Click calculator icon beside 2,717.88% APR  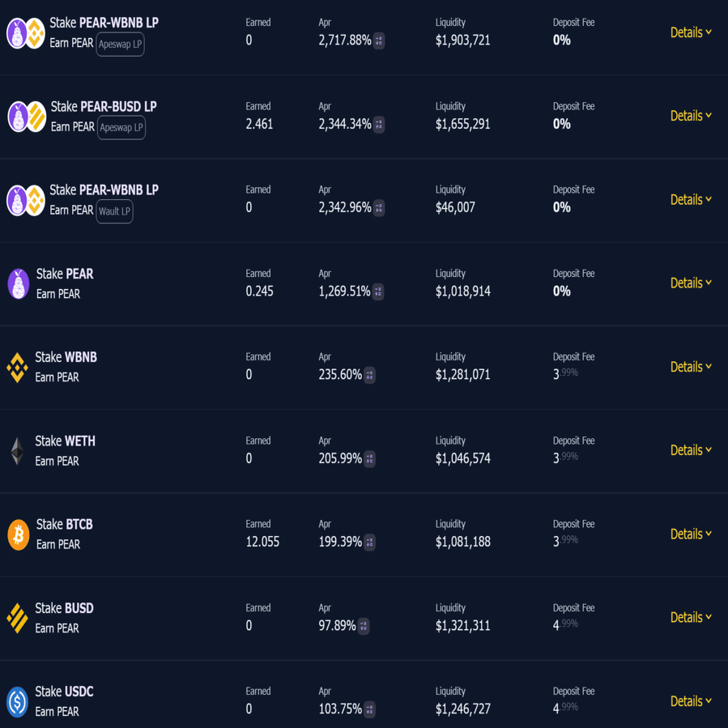point(379,40)
